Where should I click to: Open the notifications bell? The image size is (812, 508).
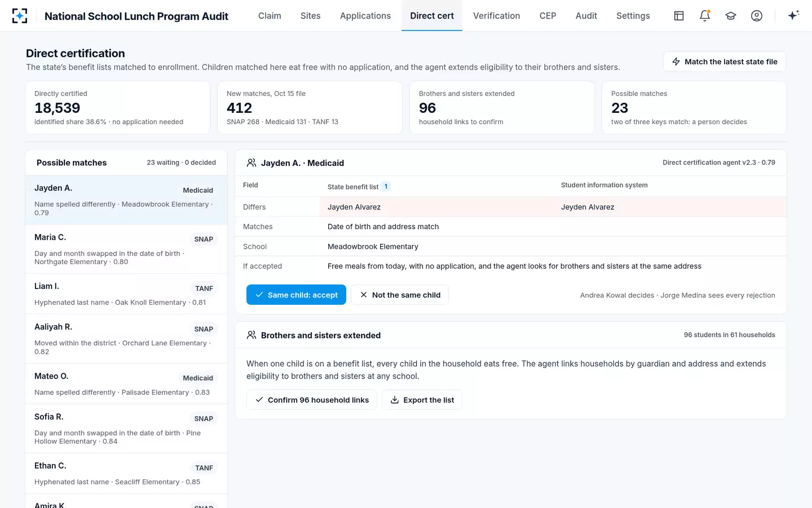tap(705, 16)
